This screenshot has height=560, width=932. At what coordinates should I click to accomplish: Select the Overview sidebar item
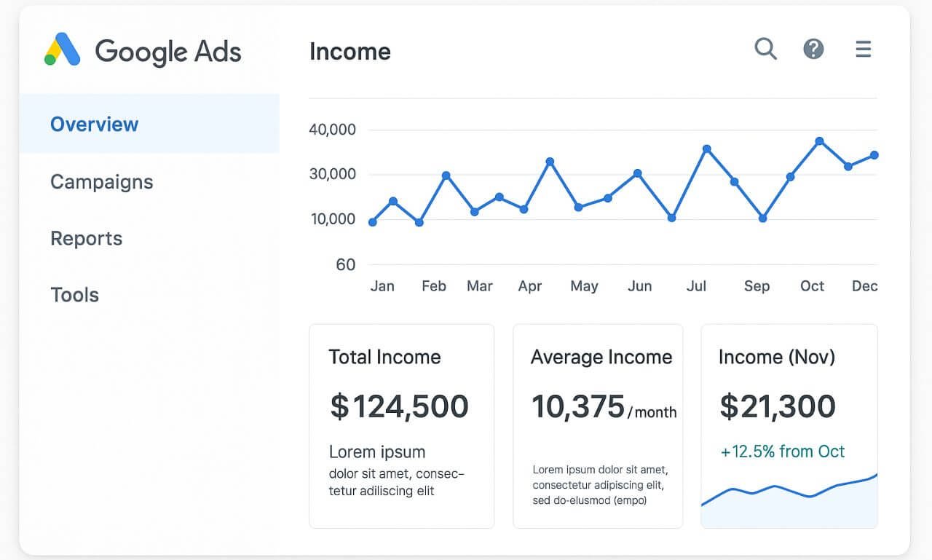click(x=94, y=124)
